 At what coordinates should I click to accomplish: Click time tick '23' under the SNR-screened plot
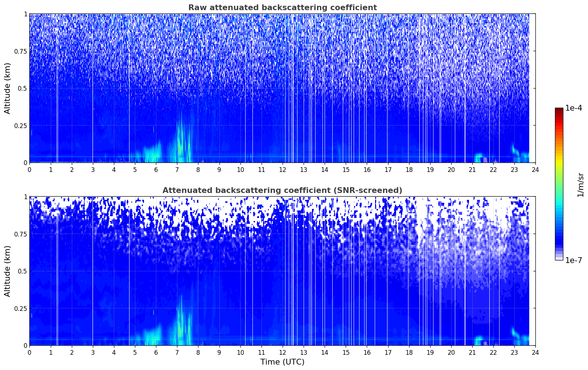coord(514,352)
